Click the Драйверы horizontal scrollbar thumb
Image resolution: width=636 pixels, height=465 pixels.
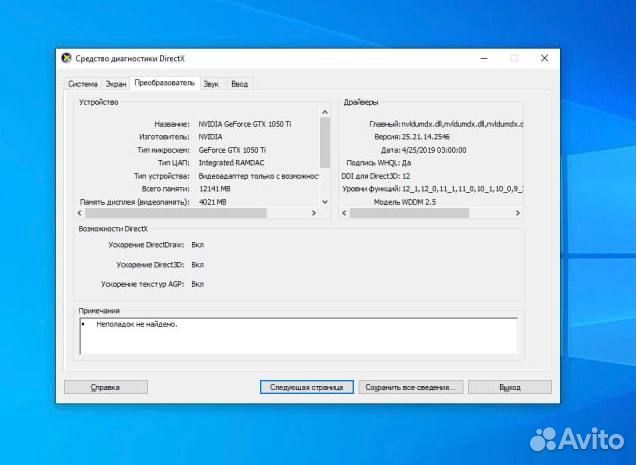410,213
